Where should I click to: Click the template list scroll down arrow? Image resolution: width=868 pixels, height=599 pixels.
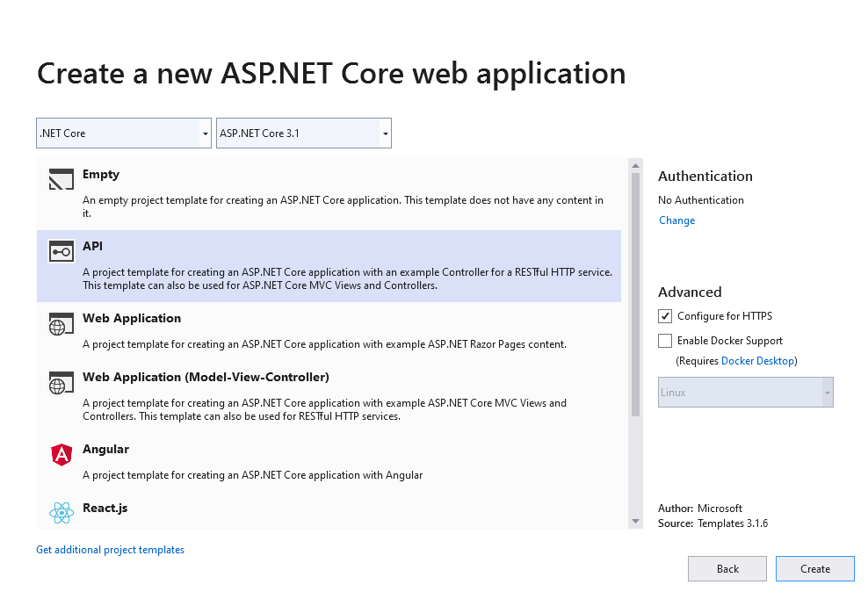click(x=635, y=522)
